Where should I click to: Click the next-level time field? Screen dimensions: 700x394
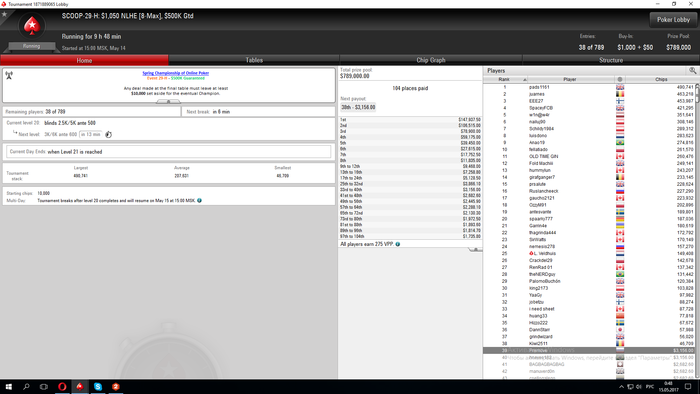[91, 134]
